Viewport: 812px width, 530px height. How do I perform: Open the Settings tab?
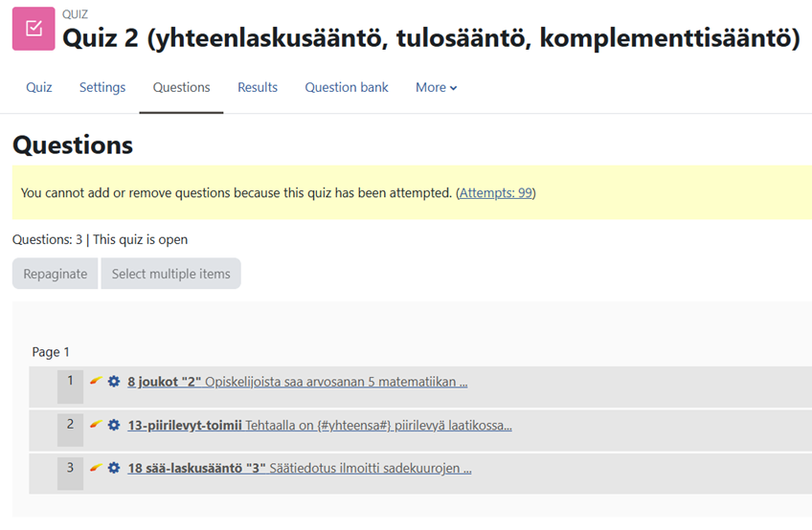tap(102, 87)
